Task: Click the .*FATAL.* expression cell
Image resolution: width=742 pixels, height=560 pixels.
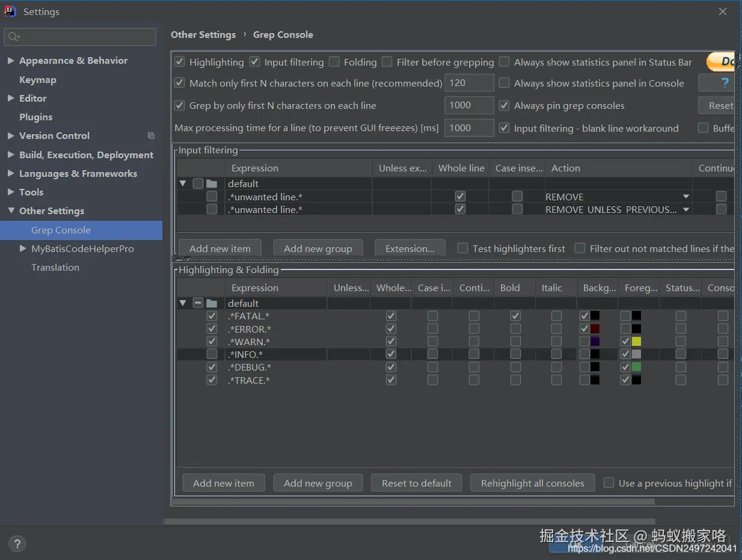Action: 277,316
